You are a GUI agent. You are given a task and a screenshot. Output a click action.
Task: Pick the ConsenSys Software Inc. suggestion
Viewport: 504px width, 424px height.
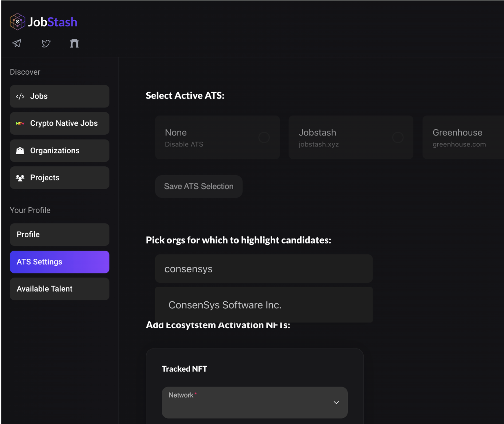click(264, 305)
